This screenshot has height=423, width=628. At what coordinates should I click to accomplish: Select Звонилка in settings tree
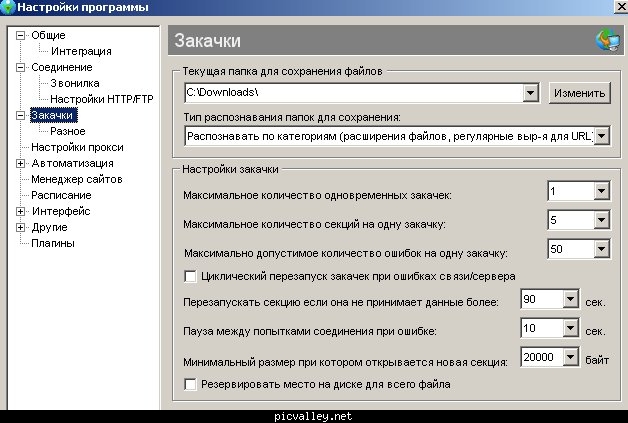[75, 83]
